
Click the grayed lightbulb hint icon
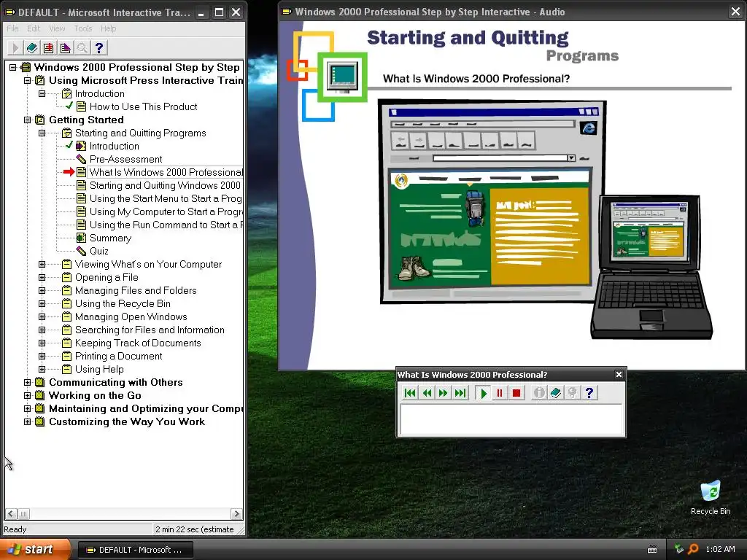pos(572,393)
